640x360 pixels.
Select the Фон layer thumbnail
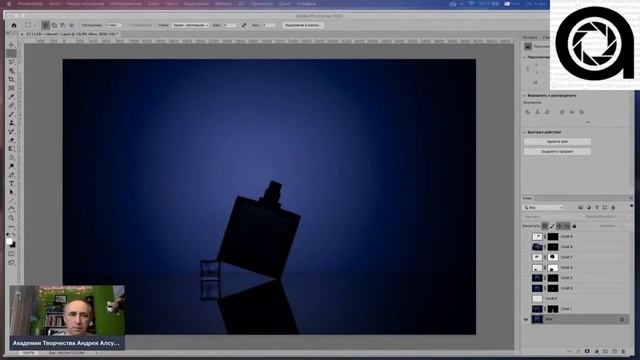[537, 319]
